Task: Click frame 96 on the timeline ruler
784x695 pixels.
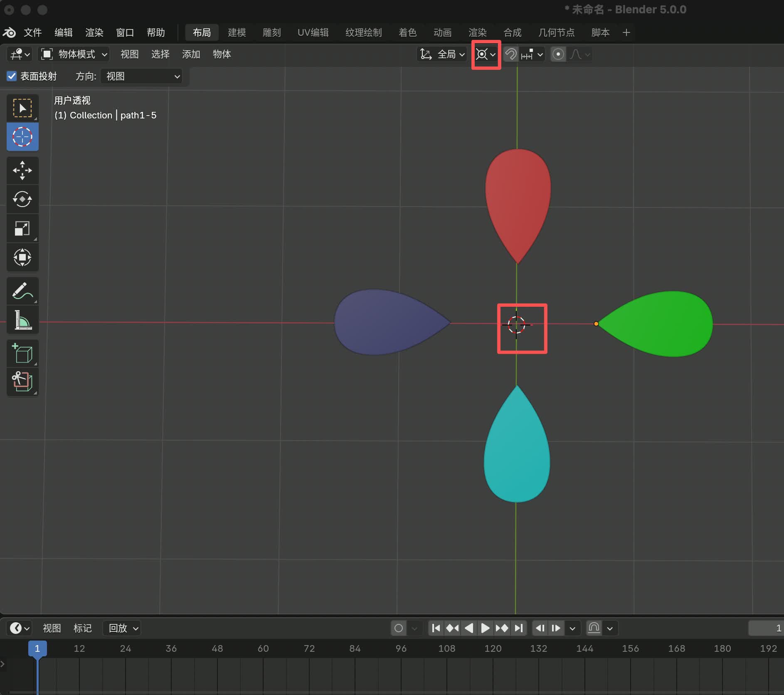Action: (401, 648)
